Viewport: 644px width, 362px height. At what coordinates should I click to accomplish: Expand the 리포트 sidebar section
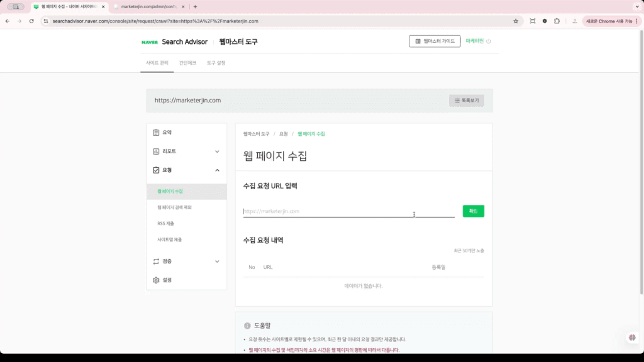tap(218, 151)
